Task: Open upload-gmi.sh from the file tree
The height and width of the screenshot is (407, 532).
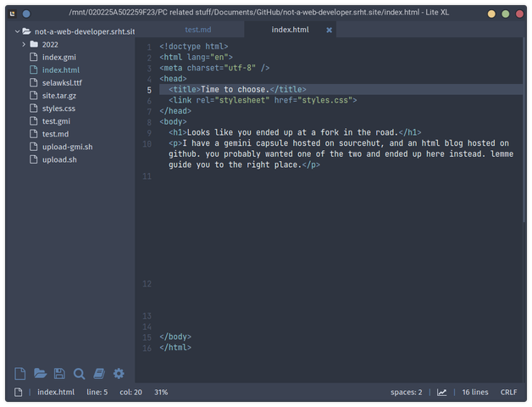Action: pos(67,147)
